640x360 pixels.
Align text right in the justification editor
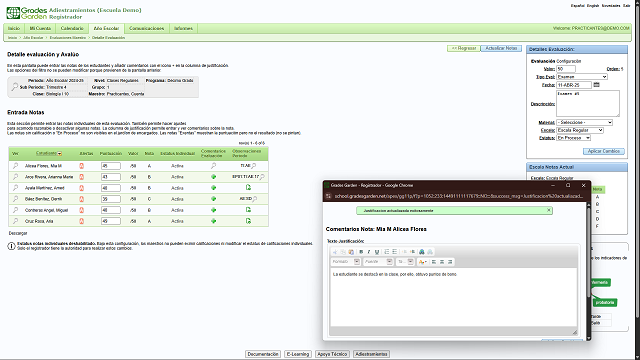pyautogui.click(x=450, y=262)
